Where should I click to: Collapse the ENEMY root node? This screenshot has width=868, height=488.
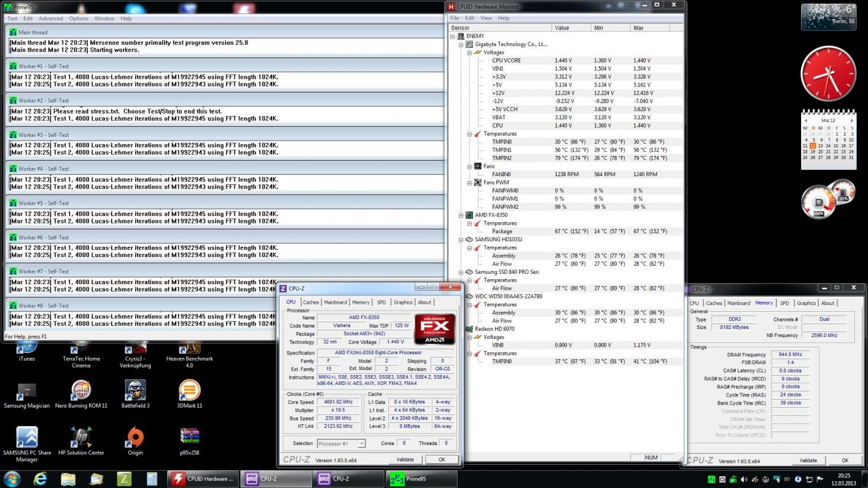(x=453, y=36)
